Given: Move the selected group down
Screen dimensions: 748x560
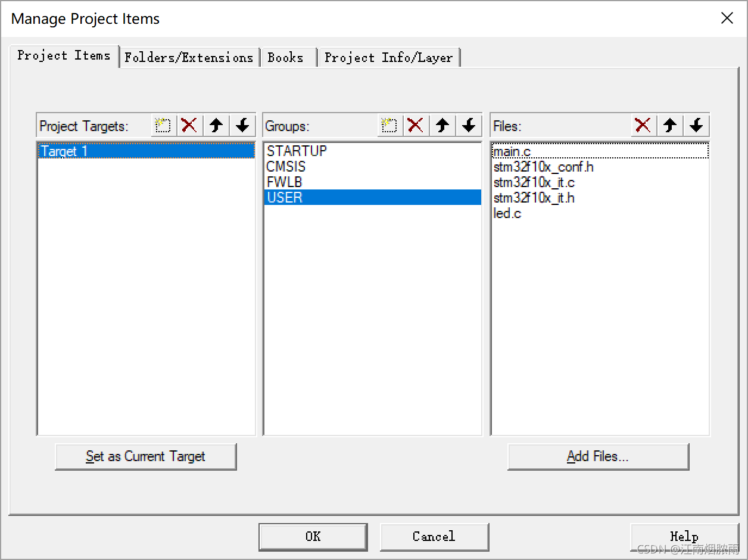Looking at the screenshot, I should (469, 126).
